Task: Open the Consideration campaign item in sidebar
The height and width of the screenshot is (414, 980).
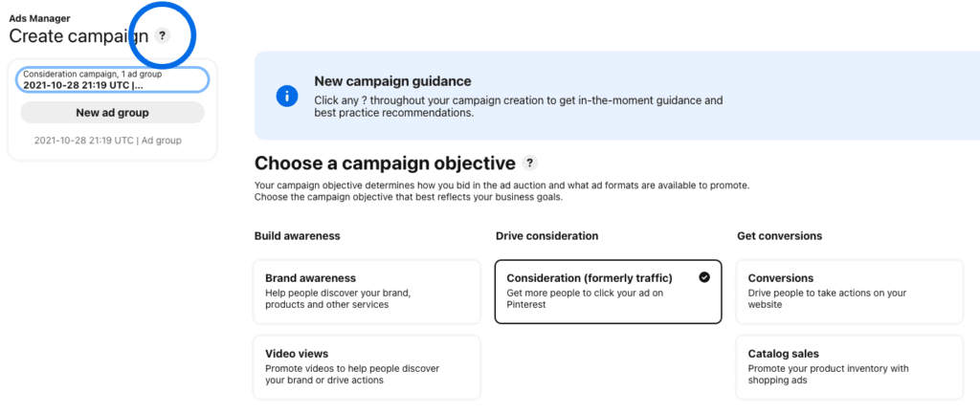Action: pyautogui.click(x=113, y=79)
